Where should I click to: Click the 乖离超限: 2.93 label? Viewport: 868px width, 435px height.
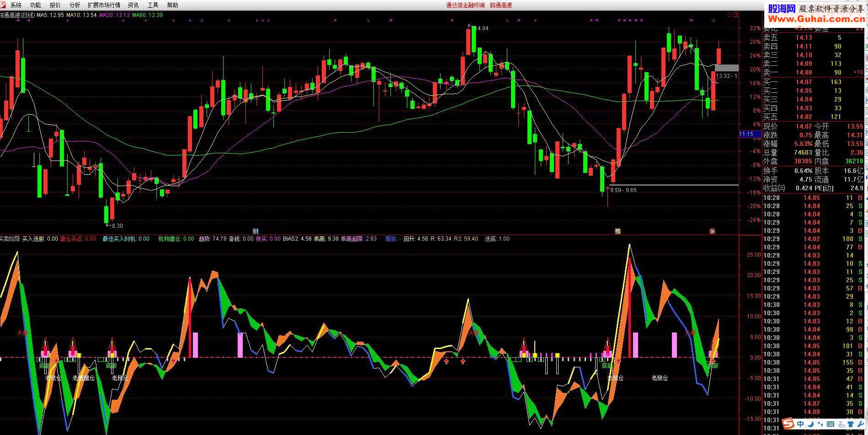[359, 239]
